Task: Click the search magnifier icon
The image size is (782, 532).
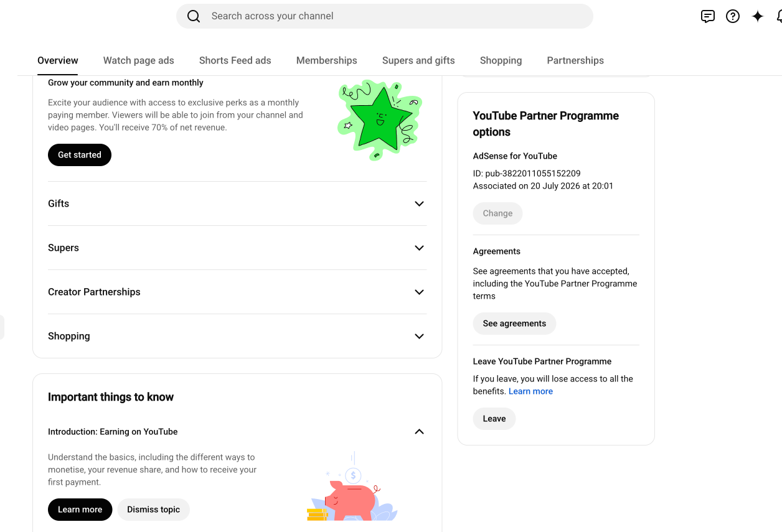Action: click(x=194, y=16)
